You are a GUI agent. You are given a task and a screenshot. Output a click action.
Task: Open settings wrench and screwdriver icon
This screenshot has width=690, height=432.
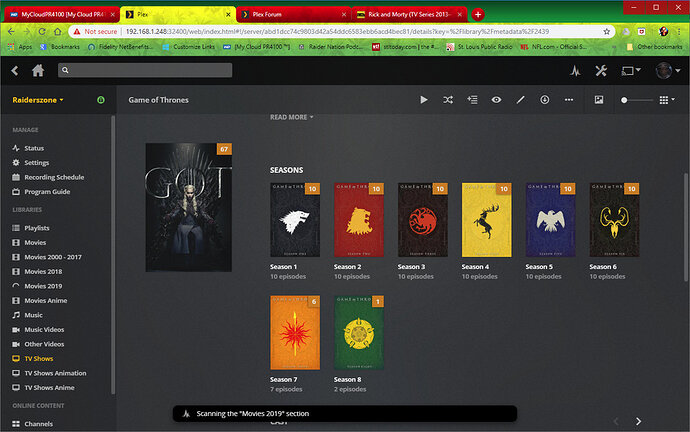[601, 70]
